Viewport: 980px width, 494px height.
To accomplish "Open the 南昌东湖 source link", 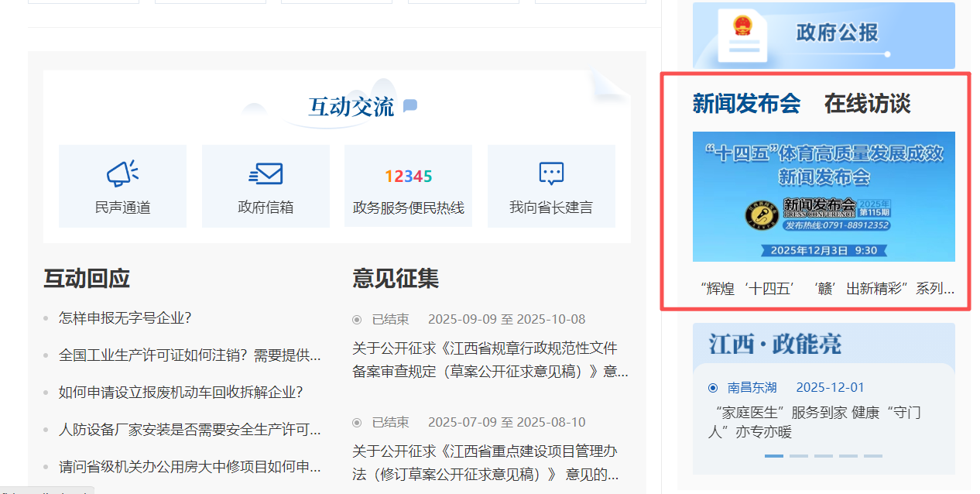I will 752,387.
